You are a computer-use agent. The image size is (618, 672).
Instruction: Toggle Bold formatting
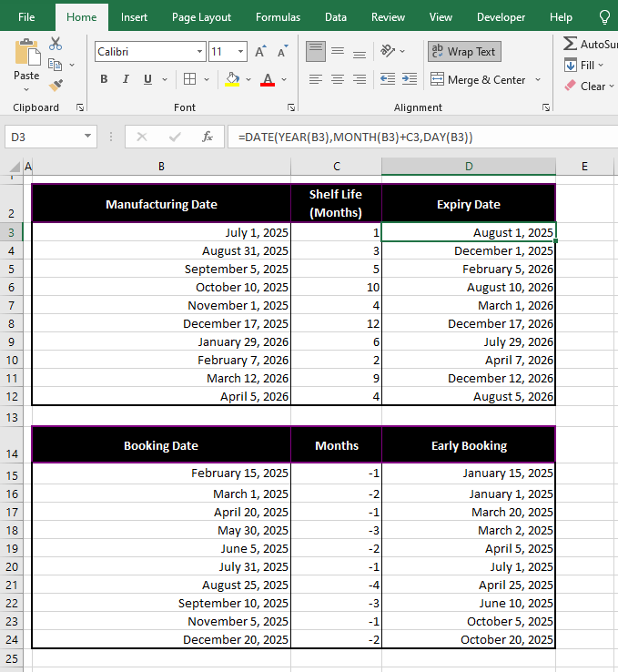coord(104,79)
